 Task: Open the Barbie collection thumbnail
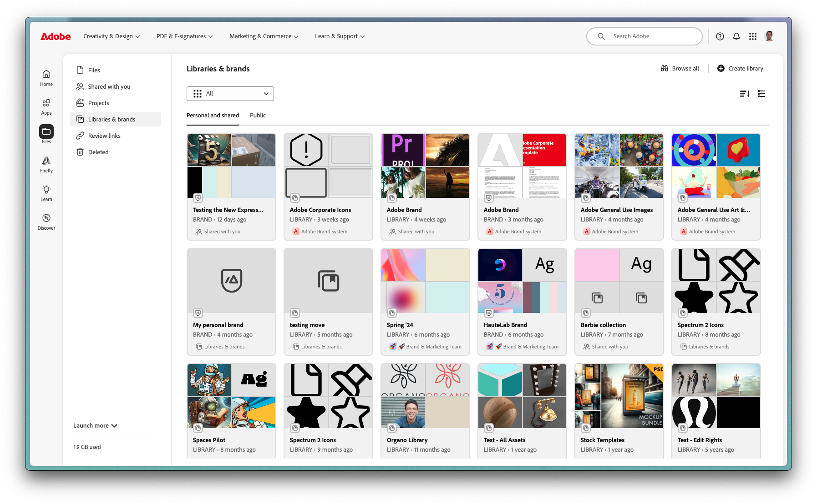click(x=619, y=281)
